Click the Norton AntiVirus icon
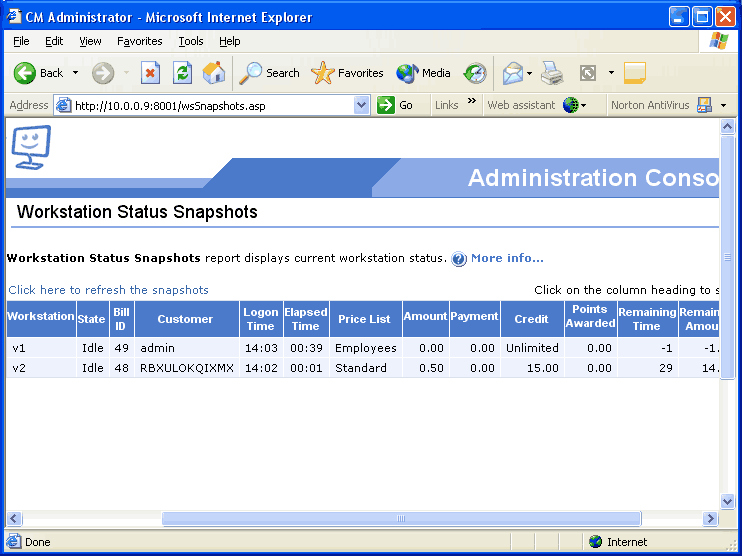Screen dimensions: 742x556 pyautogui.click(x=705, y=105)
